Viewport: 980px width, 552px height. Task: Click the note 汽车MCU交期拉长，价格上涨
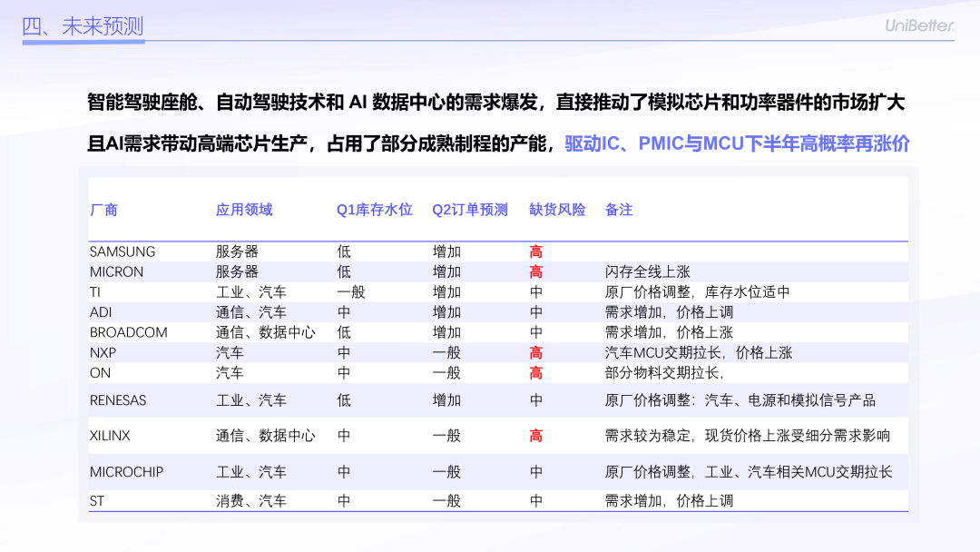tap(698, 352)
